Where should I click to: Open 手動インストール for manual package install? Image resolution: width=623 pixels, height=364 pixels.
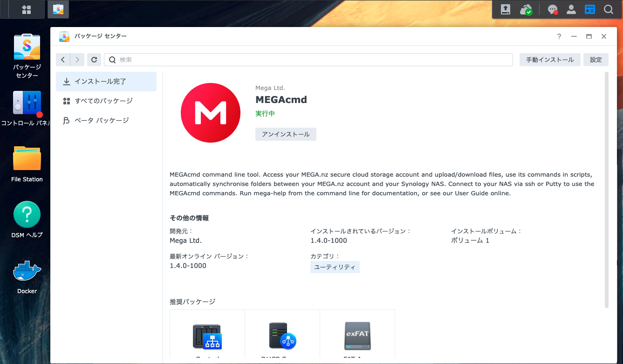coord(550,59)
